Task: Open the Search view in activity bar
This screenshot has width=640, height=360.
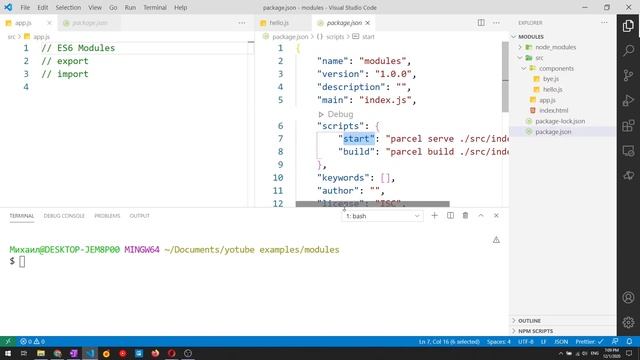Action: point(628,51)
